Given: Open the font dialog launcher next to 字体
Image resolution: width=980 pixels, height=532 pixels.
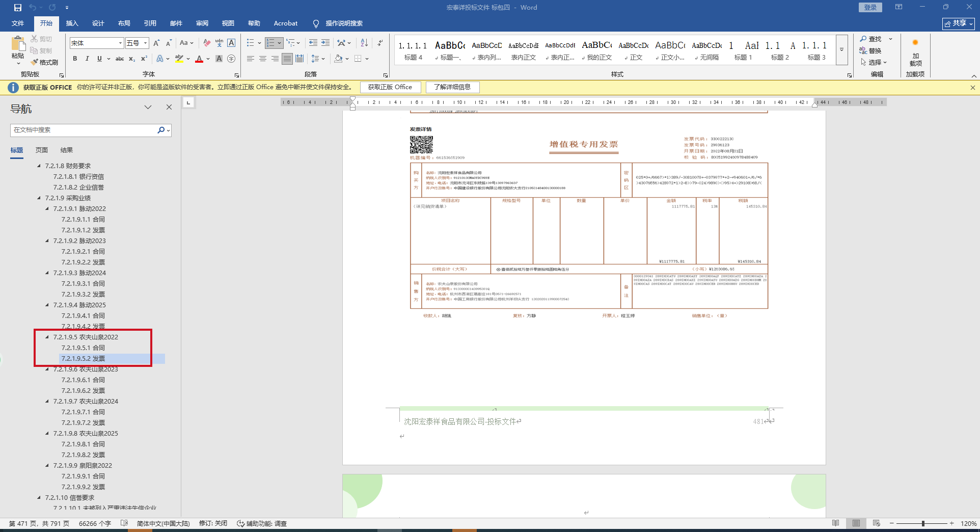Looking at the screenshot, I should (x=237, y=75).
